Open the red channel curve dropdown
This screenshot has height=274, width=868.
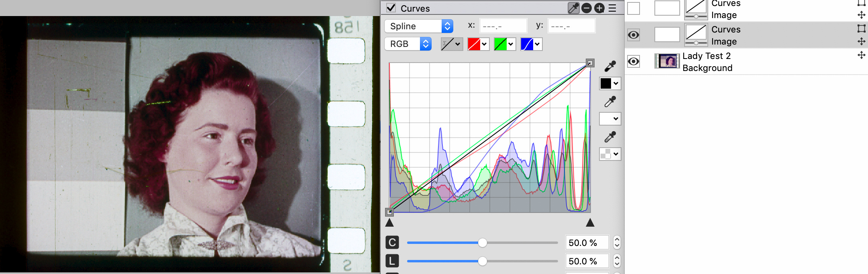478,44
